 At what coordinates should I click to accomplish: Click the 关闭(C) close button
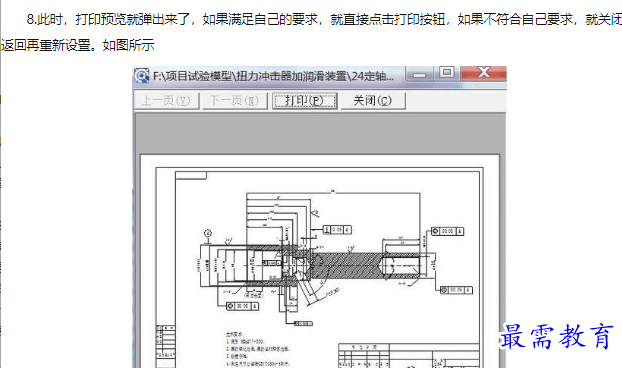pos(372,101)
